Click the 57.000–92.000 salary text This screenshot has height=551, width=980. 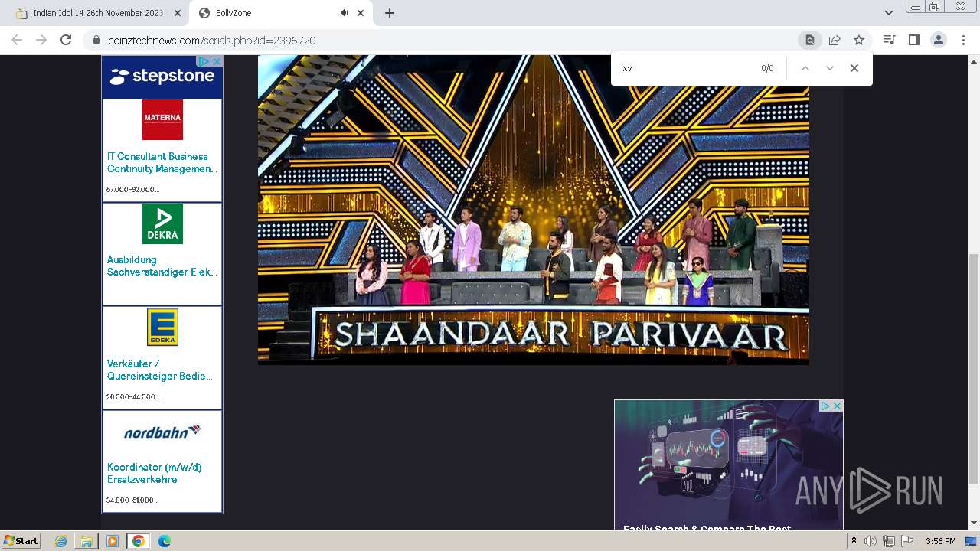point(133,189)
